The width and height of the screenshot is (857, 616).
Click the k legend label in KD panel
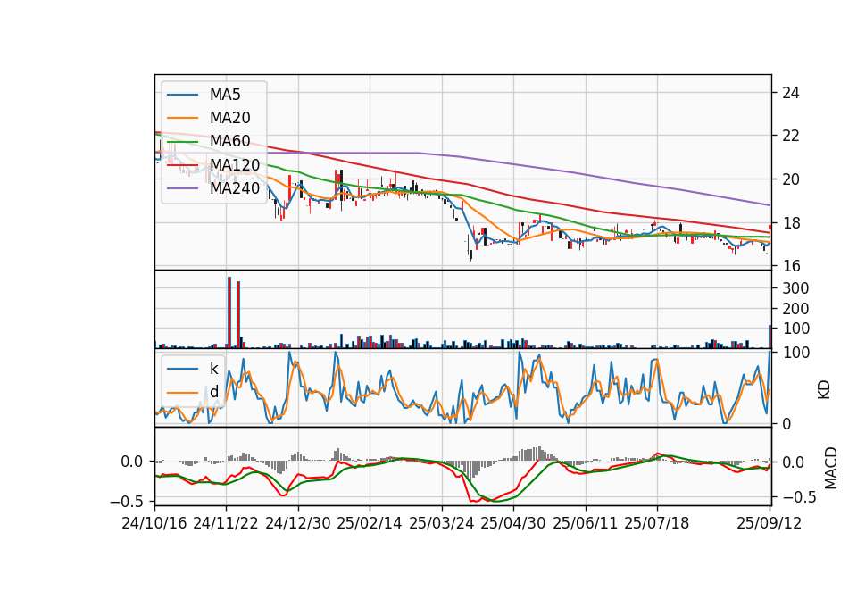(x=213, y=369)
